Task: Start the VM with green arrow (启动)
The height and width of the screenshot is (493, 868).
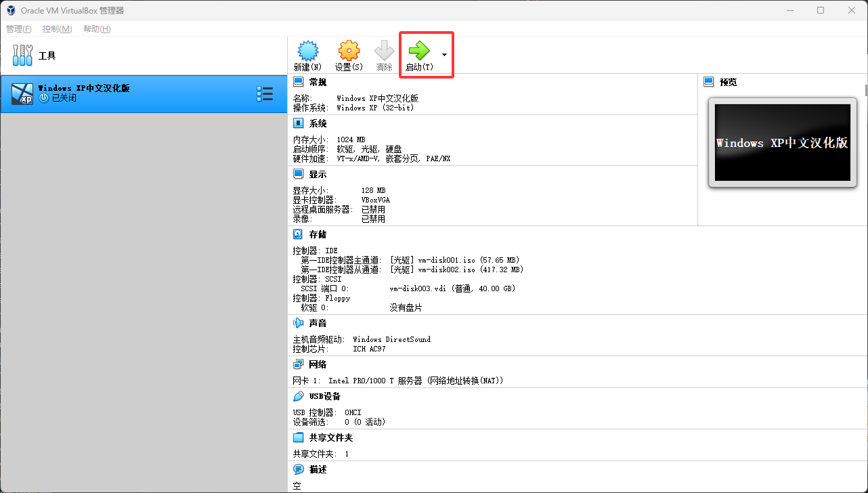Action: point(419,51)
